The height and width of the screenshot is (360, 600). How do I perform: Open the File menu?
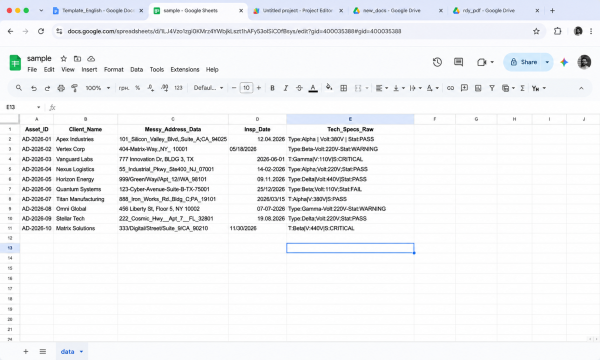pyautogui.click(x=32, y=70)
